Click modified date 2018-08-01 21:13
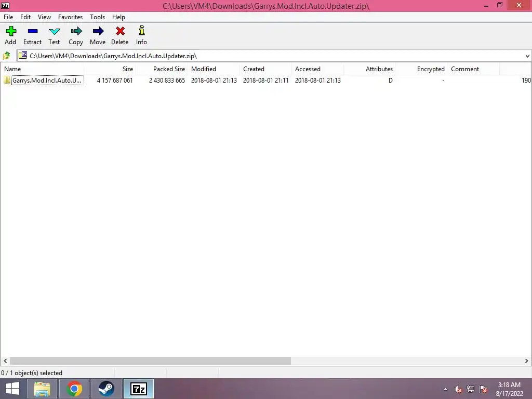The height and width of the screenshot is (399, 532). (x=214, y=81)
